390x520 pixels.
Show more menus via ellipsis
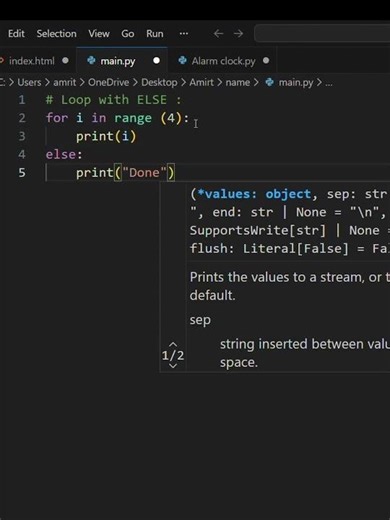click(x=184, y=33)
